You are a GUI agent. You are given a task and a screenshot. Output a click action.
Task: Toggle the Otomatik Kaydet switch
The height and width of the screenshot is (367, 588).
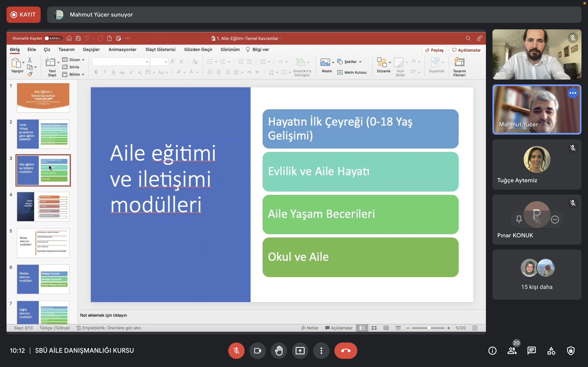[x=53, y=38]
